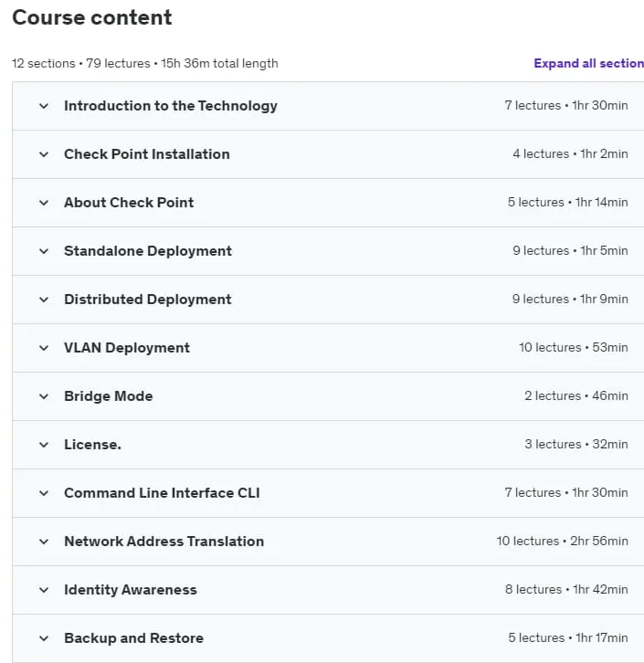Image resolution: width=644 pixels, height=663 pixels.
Task: Expand the License. section chevron
Action: (x=44, y=445)
